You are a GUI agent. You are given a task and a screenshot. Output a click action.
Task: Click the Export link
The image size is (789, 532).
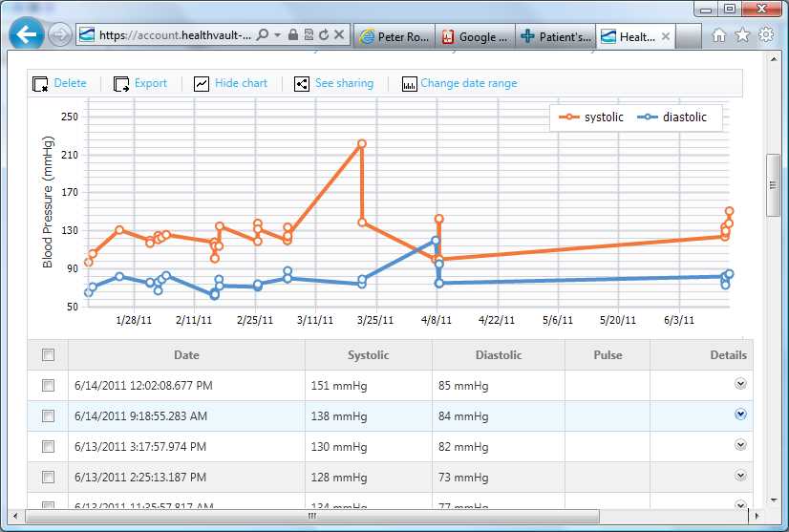point(151,83)
